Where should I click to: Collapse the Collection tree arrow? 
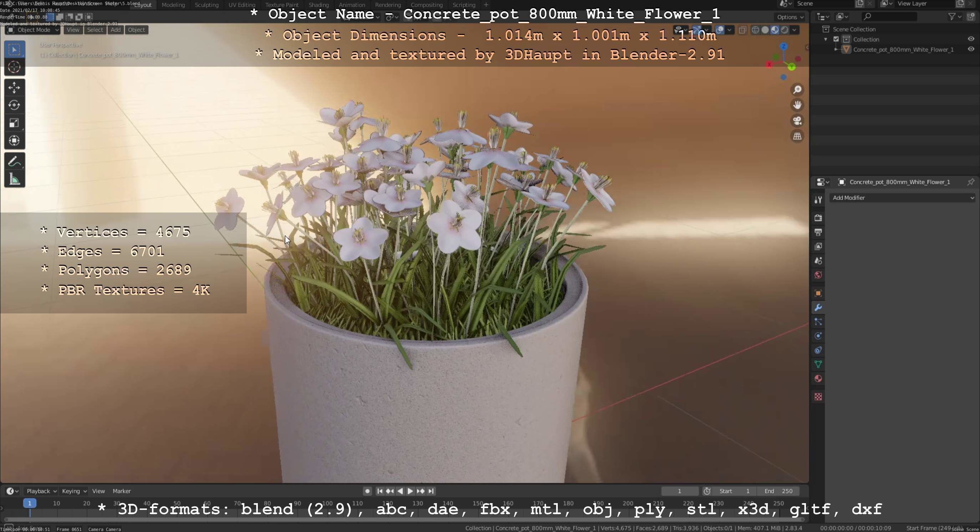pos(826,39)
